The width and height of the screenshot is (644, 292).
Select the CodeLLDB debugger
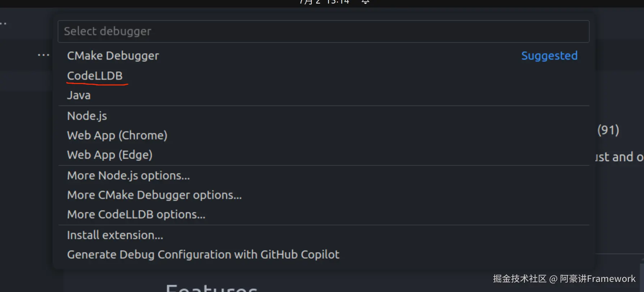[95, 76]
